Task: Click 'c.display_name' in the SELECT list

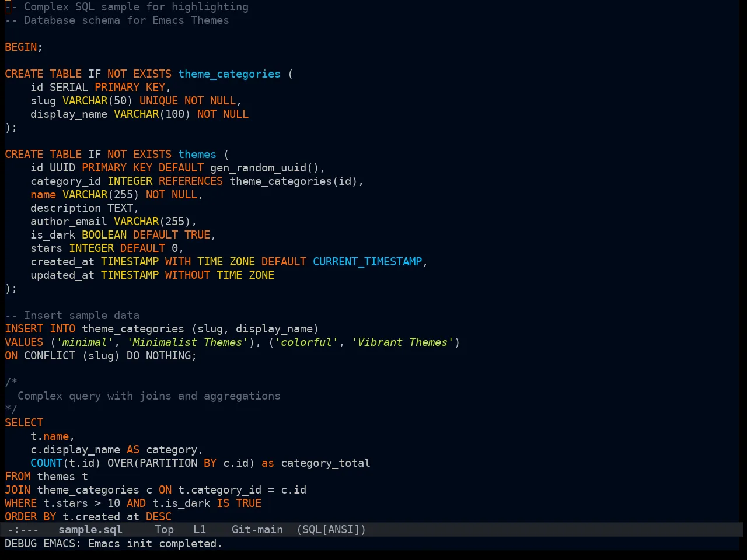Action: pyautogui.click(x=75, y=450)
